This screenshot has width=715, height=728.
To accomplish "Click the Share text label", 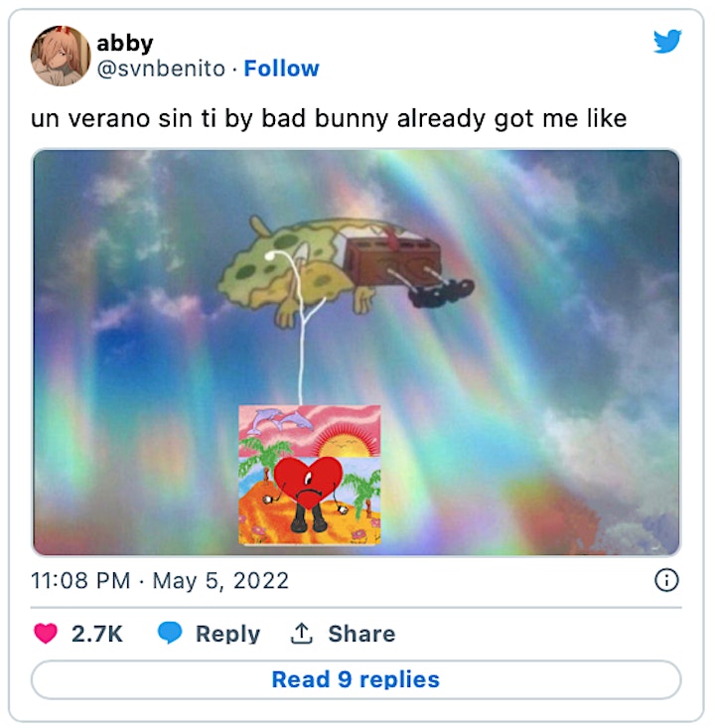I will (x=362, y=634).
